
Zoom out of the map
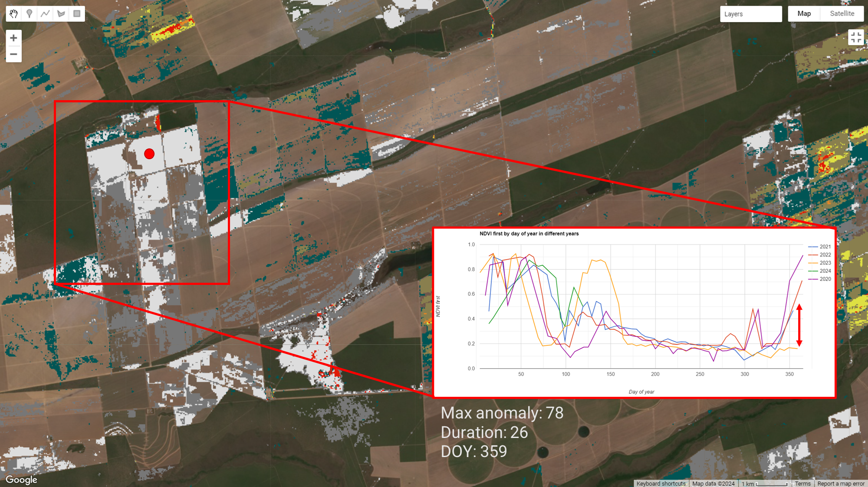tap(13, 54)
